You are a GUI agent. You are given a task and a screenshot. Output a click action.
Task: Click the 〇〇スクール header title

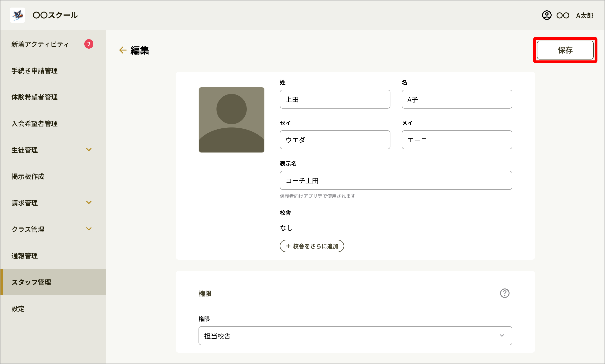[x=55, y=15]
